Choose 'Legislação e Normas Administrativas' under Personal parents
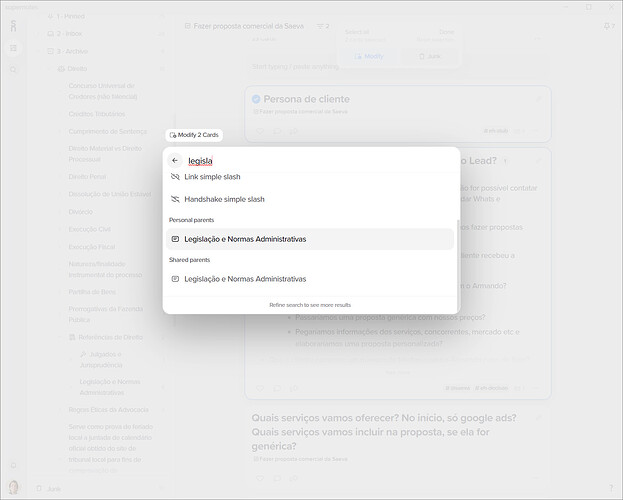This screenshot has width=623, height=500. point(310,239)
